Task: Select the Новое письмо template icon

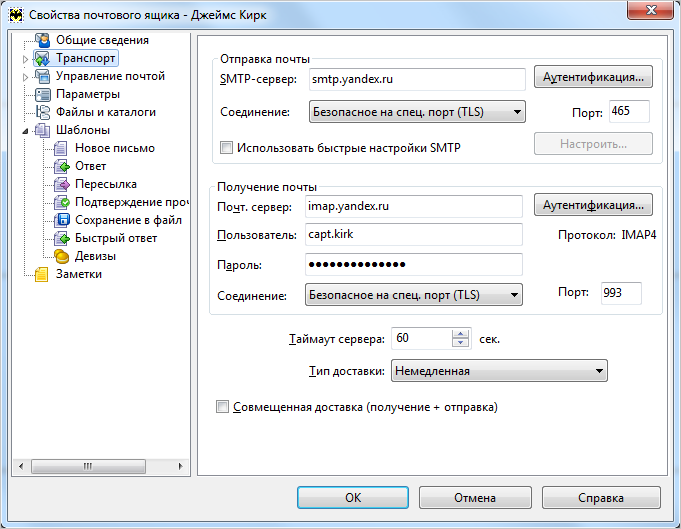Action: [61, 148]
